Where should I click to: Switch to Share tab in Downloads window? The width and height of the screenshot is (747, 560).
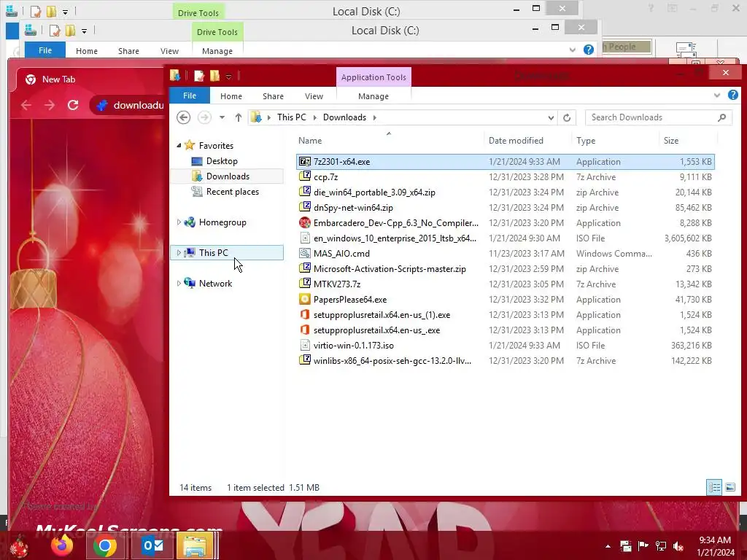tap(273, 96)
